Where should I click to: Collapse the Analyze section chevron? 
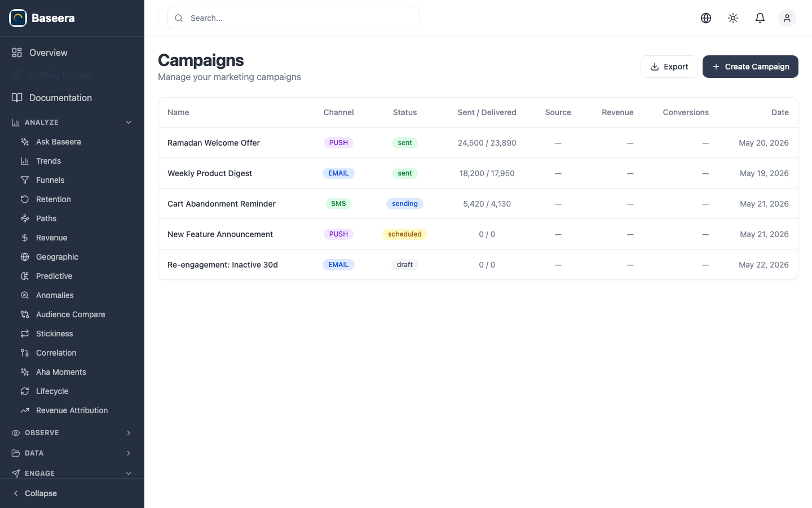129,122
